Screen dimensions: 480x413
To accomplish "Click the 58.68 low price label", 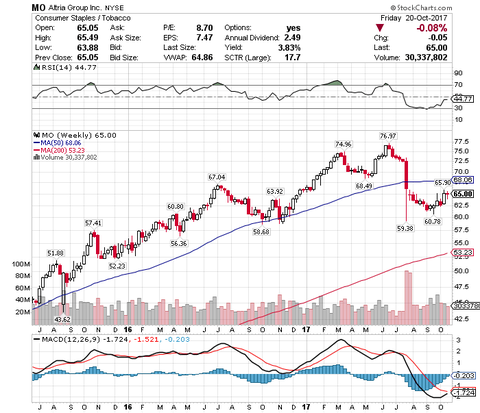I will coord(261,232).
